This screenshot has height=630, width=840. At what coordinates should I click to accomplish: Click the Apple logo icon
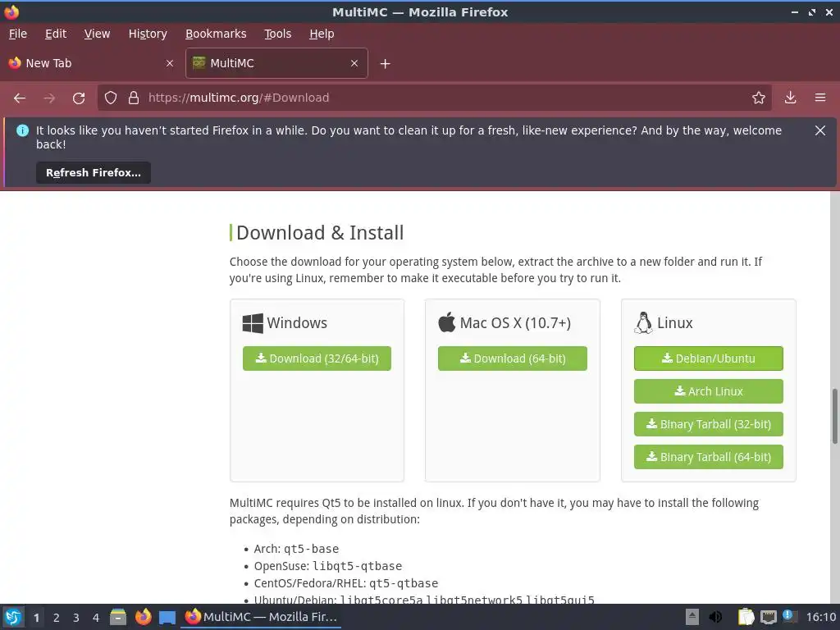(x=447, y=322)
